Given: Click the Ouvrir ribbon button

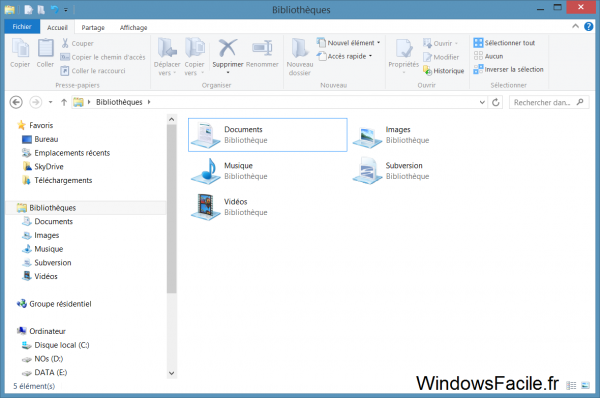Looking at the screenshot, I should [x=440, y=43].
